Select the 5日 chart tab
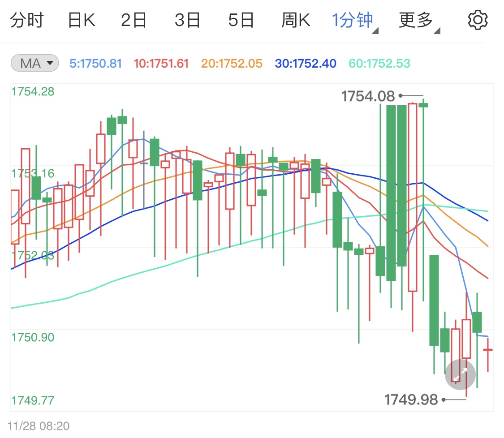 [241, 20]
